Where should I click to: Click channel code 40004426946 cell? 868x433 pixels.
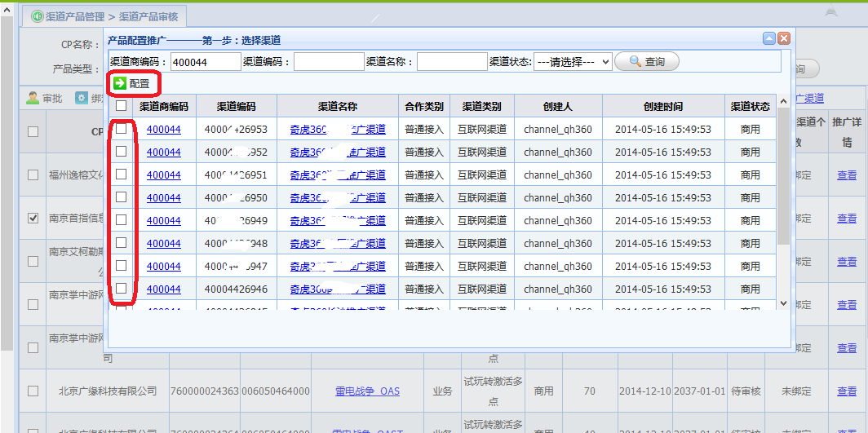pos(237,289)
